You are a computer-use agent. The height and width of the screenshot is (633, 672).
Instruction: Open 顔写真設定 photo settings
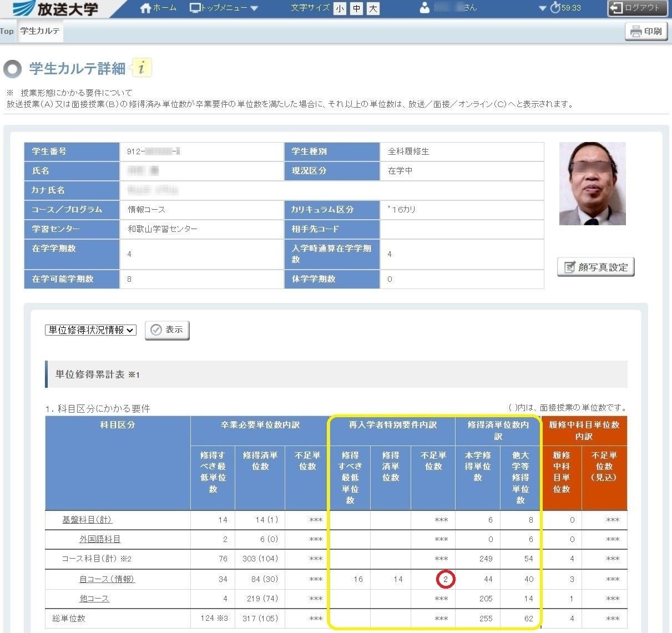tap(596, 267)
